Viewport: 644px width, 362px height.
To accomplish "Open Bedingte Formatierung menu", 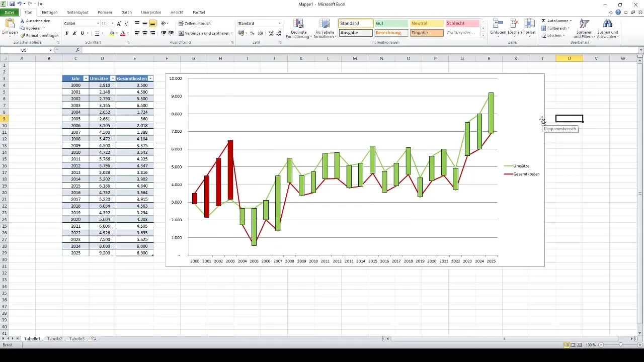I will 298,29.
